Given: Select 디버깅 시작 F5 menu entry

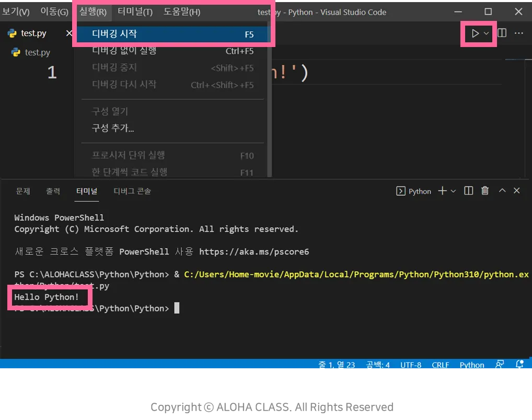Looking at the screenshot, I should coord(172,34).
